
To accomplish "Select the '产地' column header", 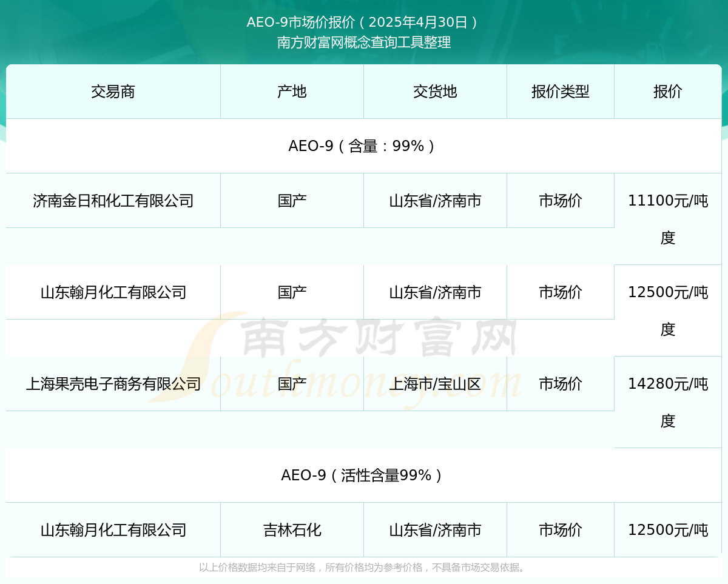I will tap(292, 92).
